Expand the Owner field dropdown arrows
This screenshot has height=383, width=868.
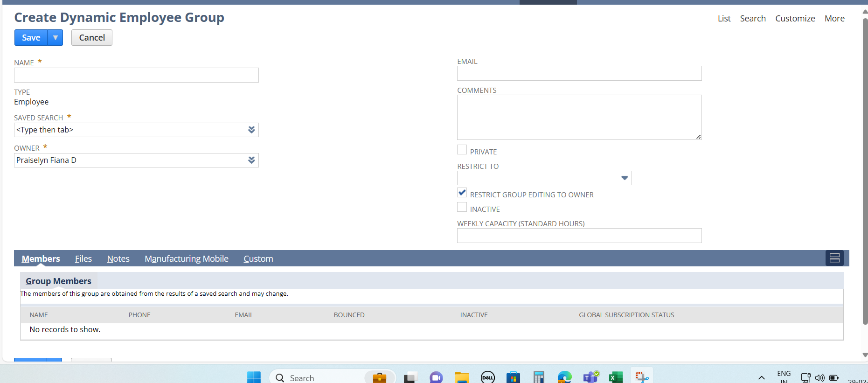coord(251,160)
